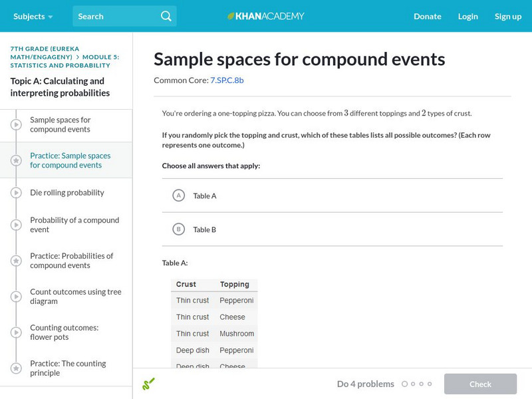Open Common Core standard 7.SP.C.8b link

pos(227,80)
